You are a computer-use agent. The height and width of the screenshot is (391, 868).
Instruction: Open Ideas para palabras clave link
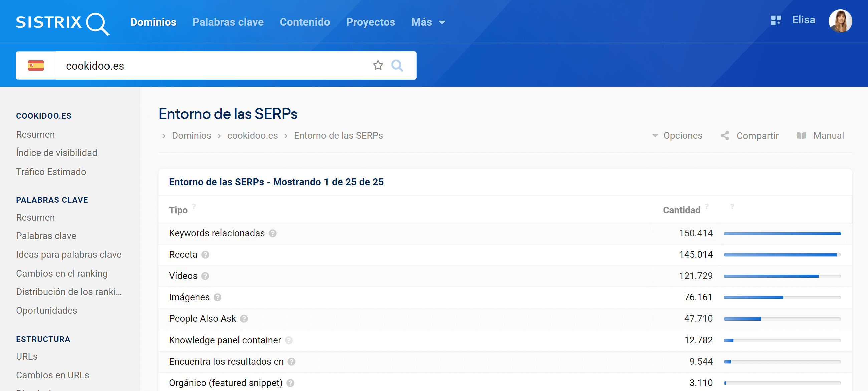coord(68,254)
